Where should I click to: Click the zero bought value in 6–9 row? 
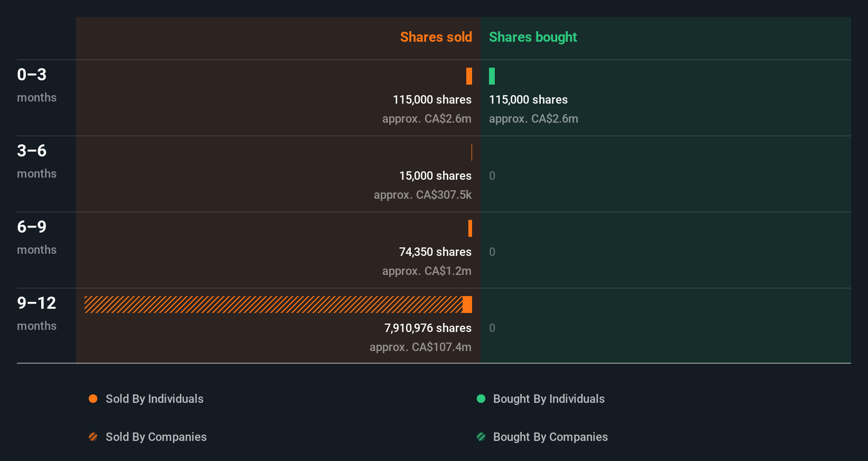(492, 252)
